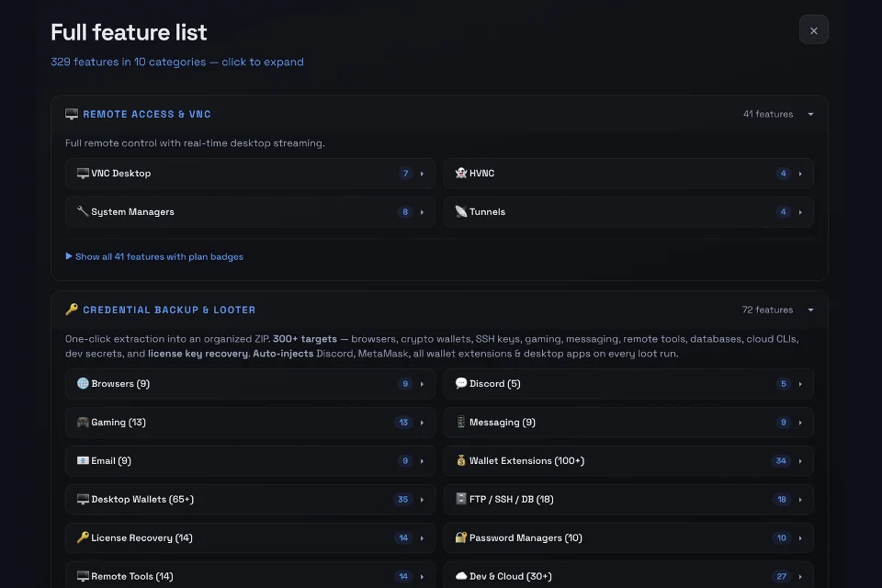Collapse the Credential Backup & Looter section caret

pyautogui.click(x=810, y=310)
